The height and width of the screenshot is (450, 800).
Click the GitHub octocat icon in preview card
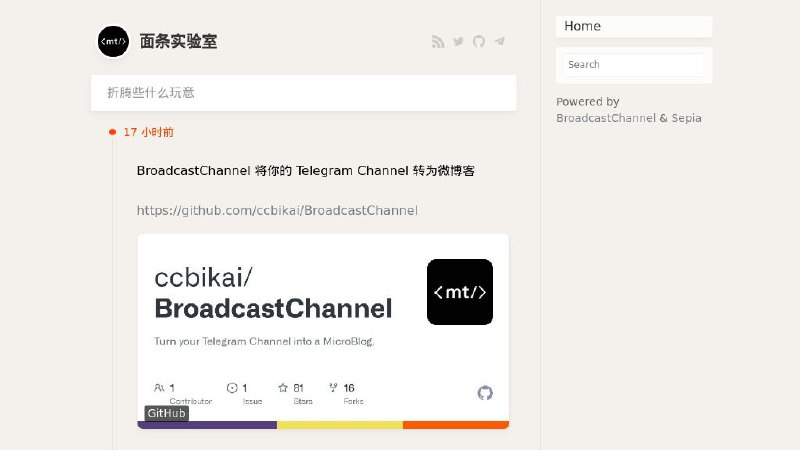(485, 393)
